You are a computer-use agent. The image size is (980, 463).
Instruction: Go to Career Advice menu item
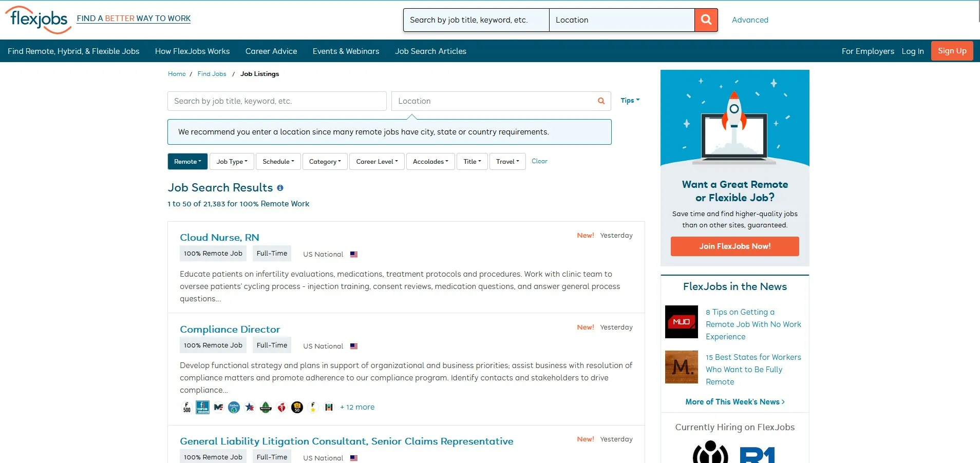click(x=271, y=51)
